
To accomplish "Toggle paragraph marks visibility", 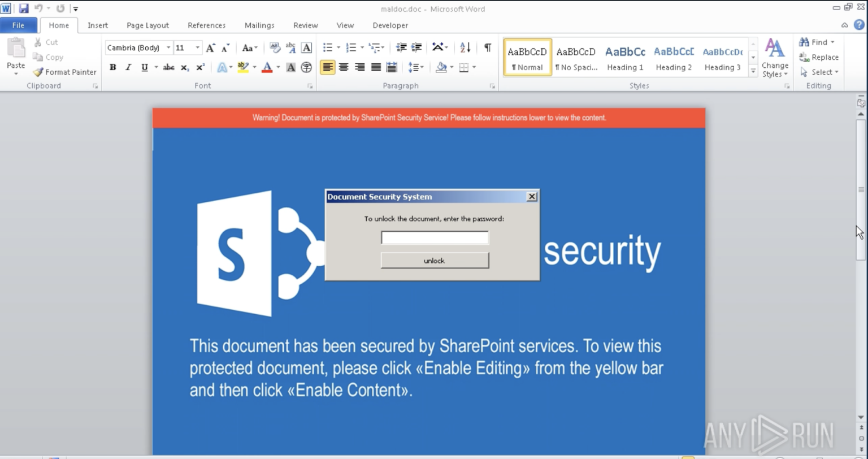I will (x=487, y=47).
